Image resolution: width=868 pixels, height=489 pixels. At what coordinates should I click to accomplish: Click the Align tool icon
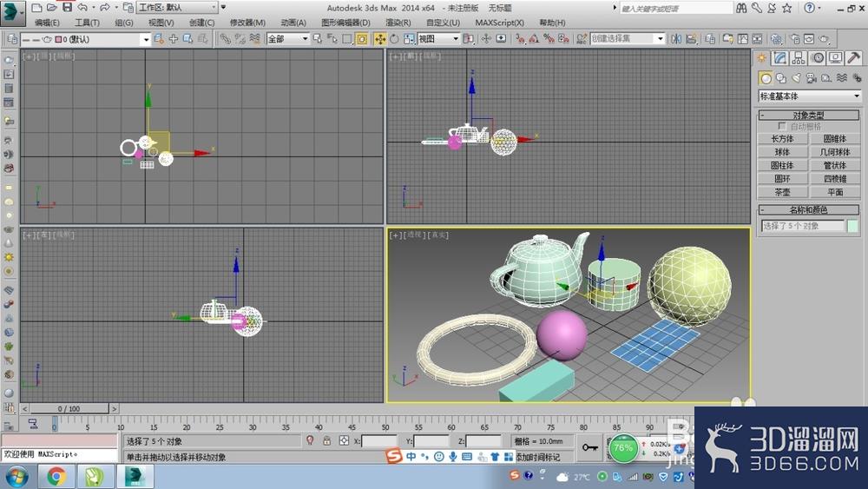pyautogui.click(x=692, y=39)
